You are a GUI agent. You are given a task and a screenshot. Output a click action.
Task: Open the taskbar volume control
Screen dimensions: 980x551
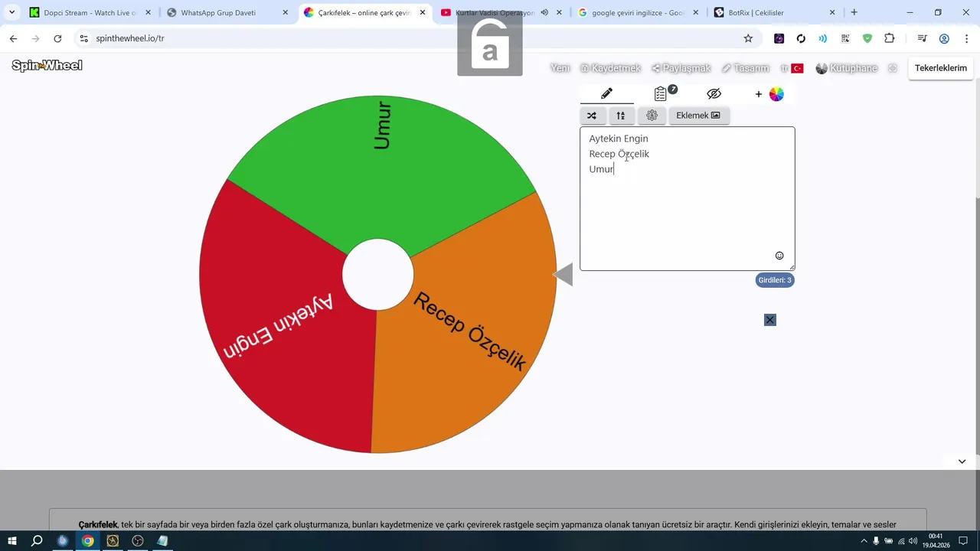[x=913, y=541]
